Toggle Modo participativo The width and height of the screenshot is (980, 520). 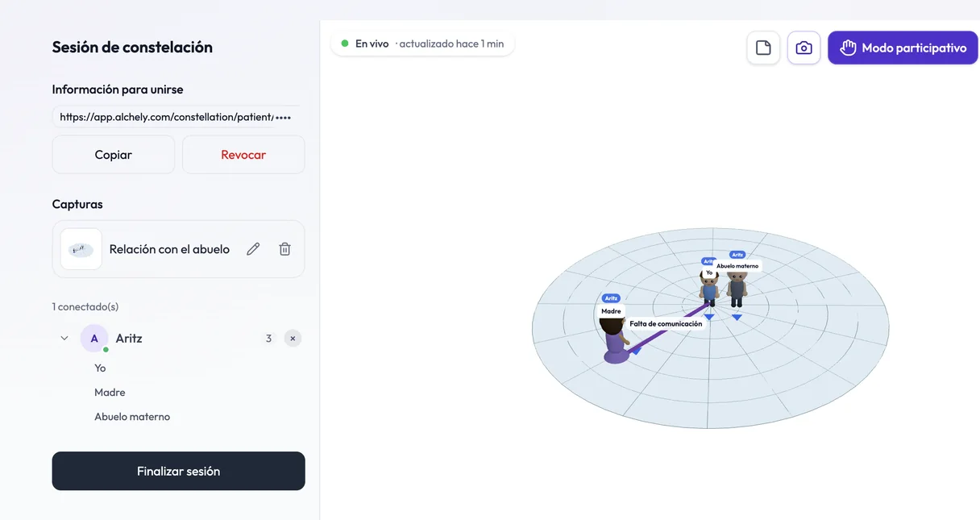(x=903, y=48)
